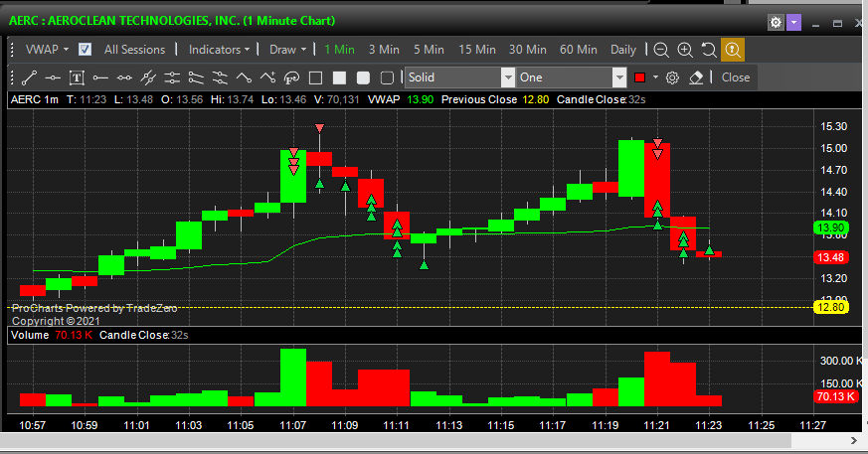Click the 11:07 time axis label
Screen dimensions: 868x454
[x=293, y=425]
